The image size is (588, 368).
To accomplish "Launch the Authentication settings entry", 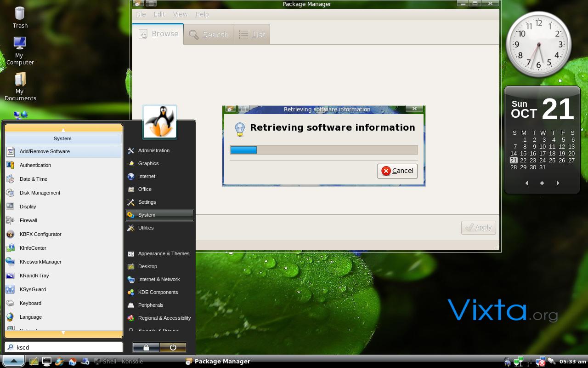I will pos(63,165).
